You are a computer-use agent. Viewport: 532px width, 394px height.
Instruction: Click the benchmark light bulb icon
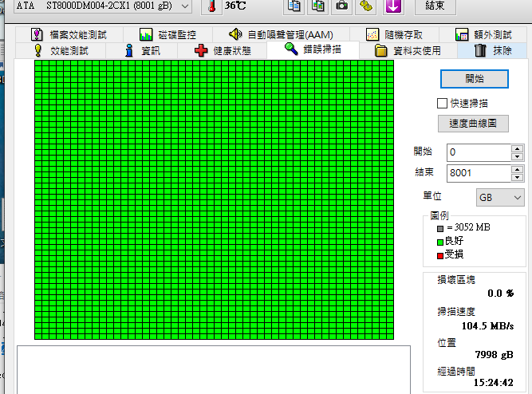(38, 50)
